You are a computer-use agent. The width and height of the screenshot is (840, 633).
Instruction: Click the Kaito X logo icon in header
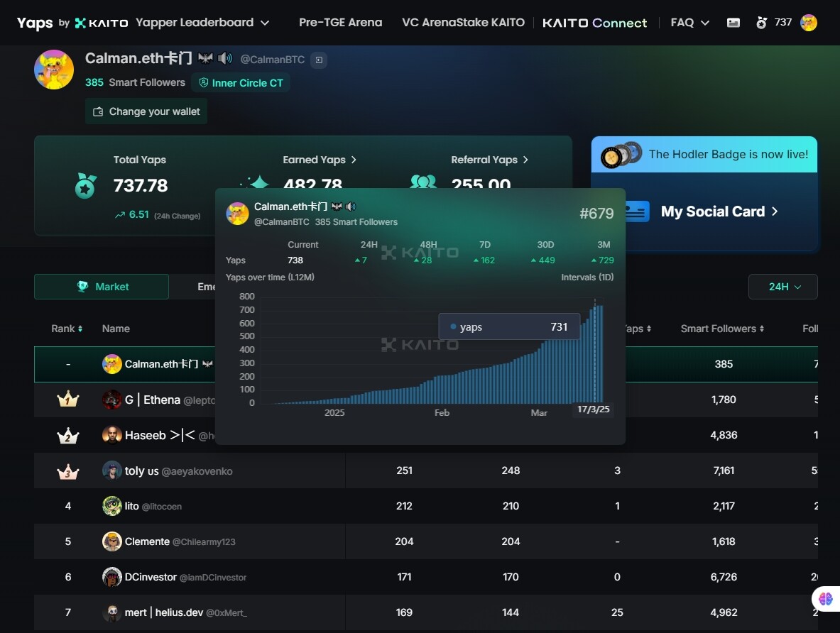tap(80, 23)
